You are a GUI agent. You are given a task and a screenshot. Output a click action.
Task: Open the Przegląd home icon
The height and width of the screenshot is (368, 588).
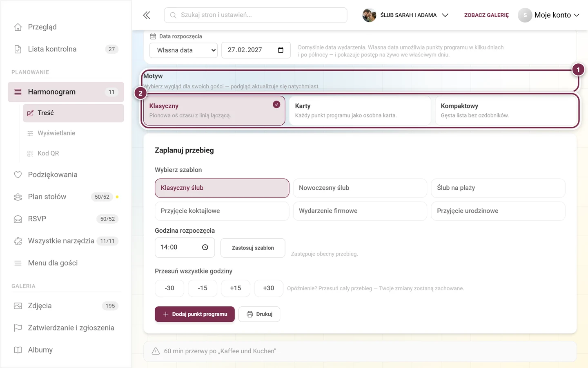click(x=18, y=27)
